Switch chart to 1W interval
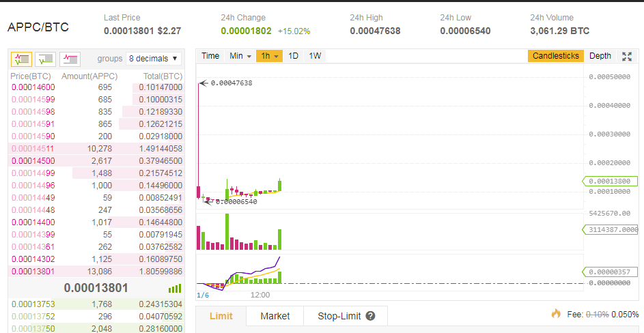The width and height of the screenshot is (644, 333). pyautogui.click(x=315, y=56)
